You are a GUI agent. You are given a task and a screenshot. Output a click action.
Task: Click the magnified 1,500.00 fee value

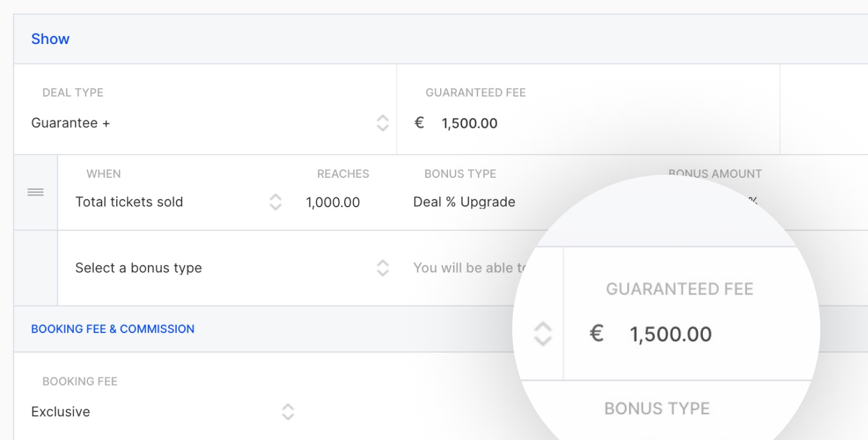(671, 333)
